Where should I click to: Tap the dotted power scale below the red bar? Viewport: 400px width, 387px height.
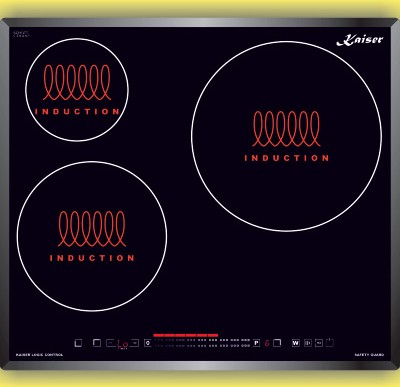coord(202,343)
